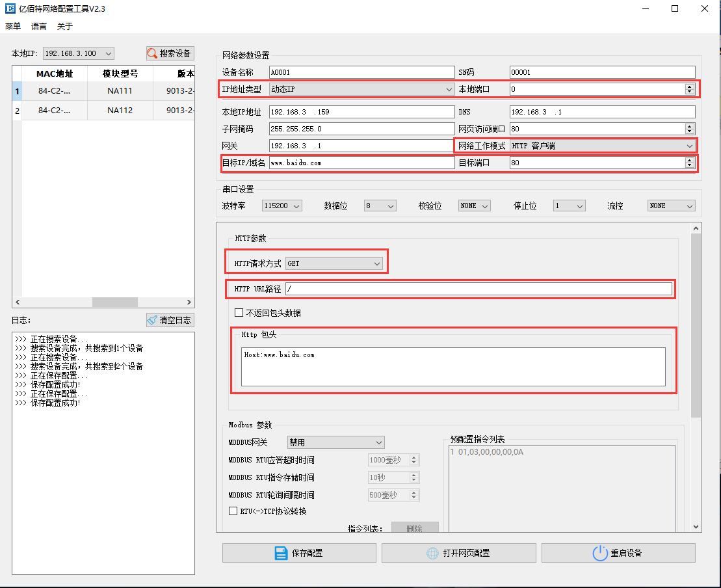This screenshot has width=721, height=588.
Task: Open web configuration via the globe icon
Action: pos(432,552)
